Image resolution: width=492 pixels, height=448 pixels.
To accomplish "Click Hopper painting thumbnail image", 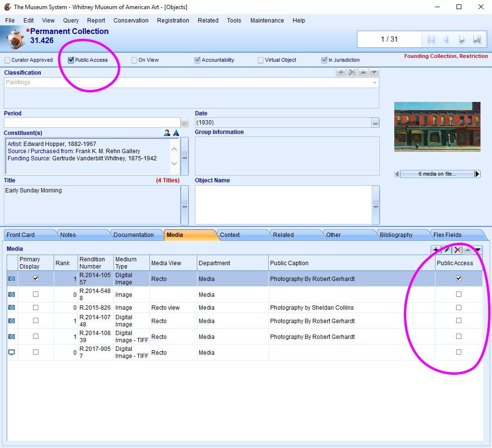I will 437,127.
